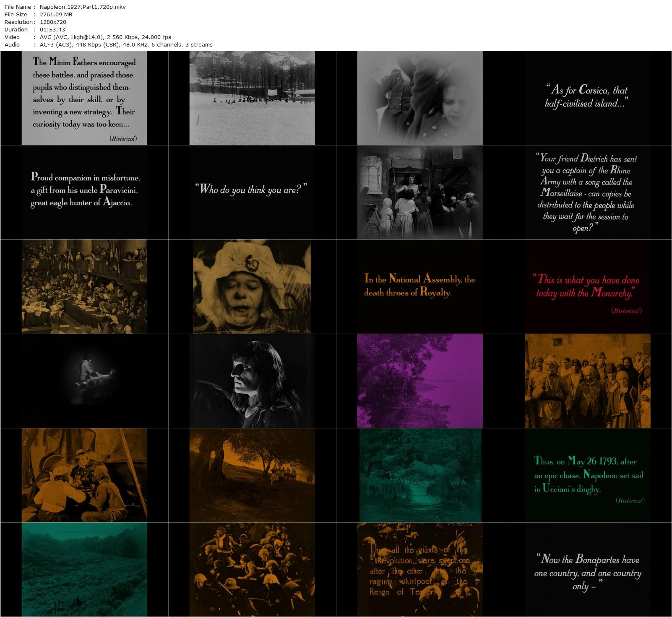Click the red 'This is what you have done' frame
Screen dimensions: 672x617
pos(588,287)
